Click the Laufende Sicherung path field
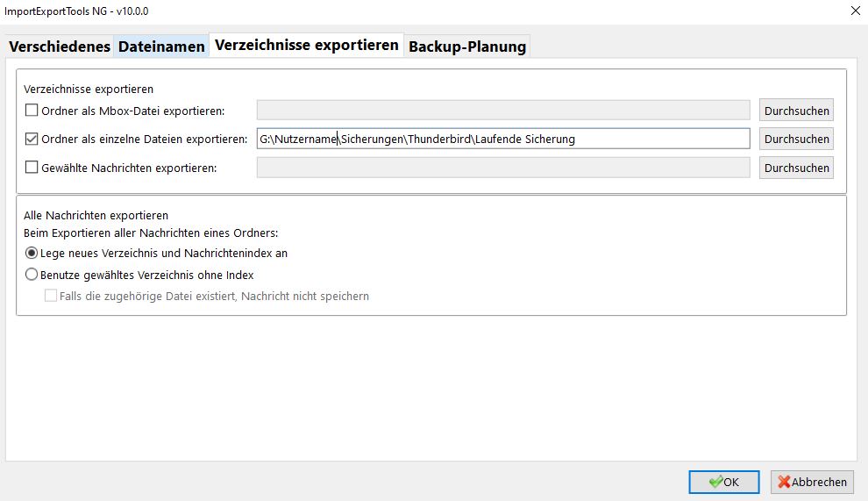Screen dimensions: 868x501 [503, 139]
